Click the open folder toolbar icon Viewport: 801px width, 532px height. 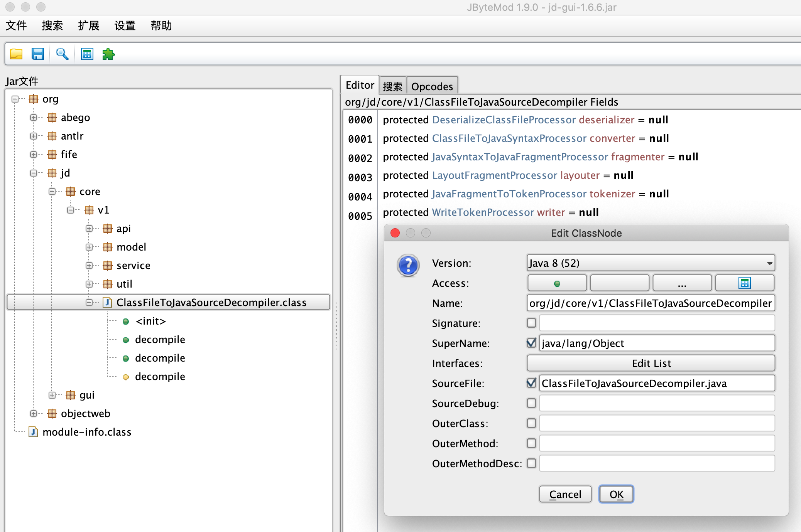(x=16, y=54)
